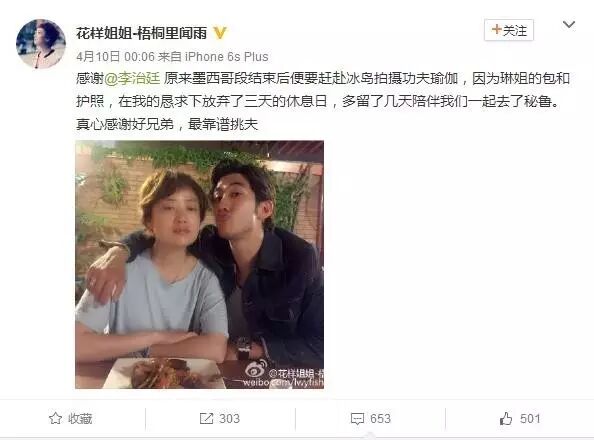This screenshot has height=440, width=594.
Task: Click the 收藏 text label
Action: tap(80, 419)
